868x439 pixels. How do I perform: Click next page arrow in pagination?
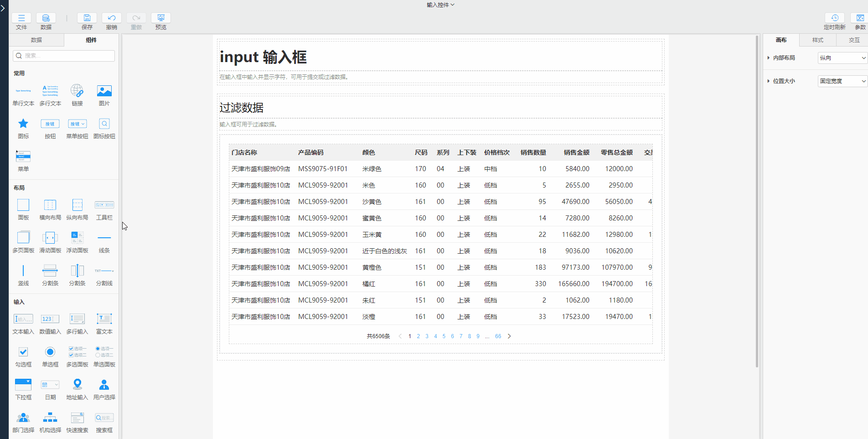point(509,336)
